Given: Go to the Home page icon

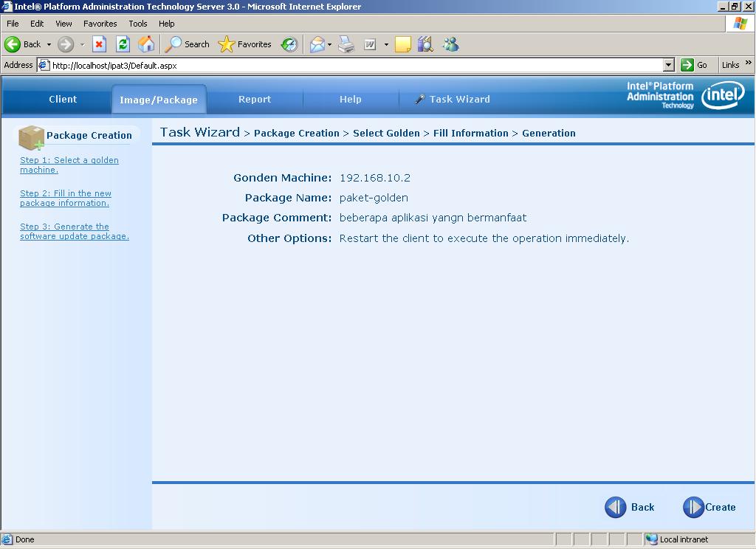Looking at the screenshot, I should pos(147,44).
